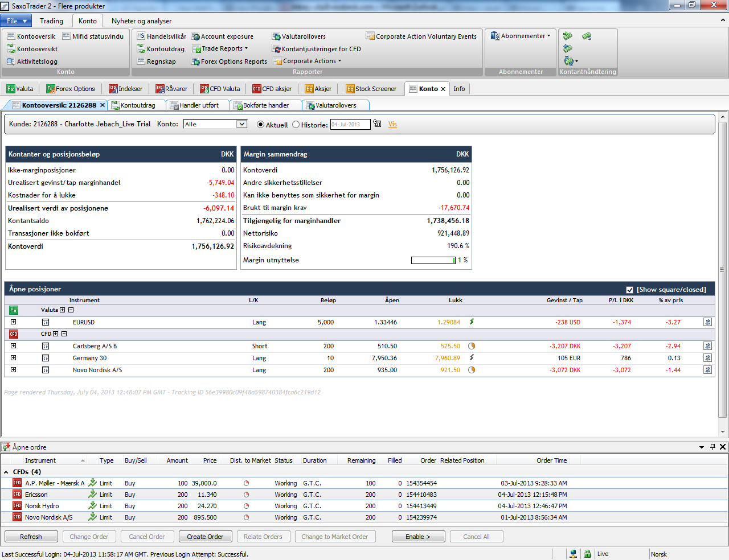
Task: Click the CFD icon on the A.P. Møller order row
Action: pyautogui.click(x=17, y=483)
